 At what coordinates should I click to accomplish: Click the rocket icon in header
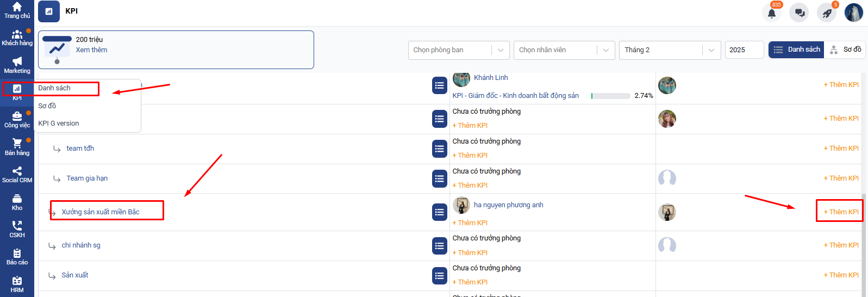pos(827,13)
